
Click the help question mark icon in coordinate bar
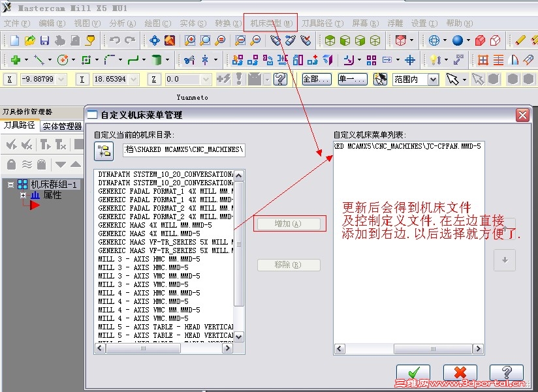pos(280,80)
